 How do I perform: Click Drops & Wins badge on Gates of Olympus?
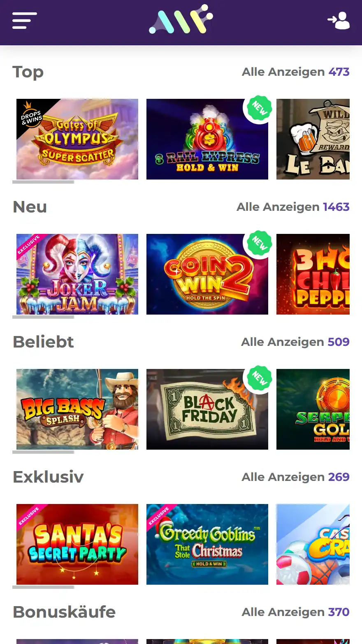[31, 117]
